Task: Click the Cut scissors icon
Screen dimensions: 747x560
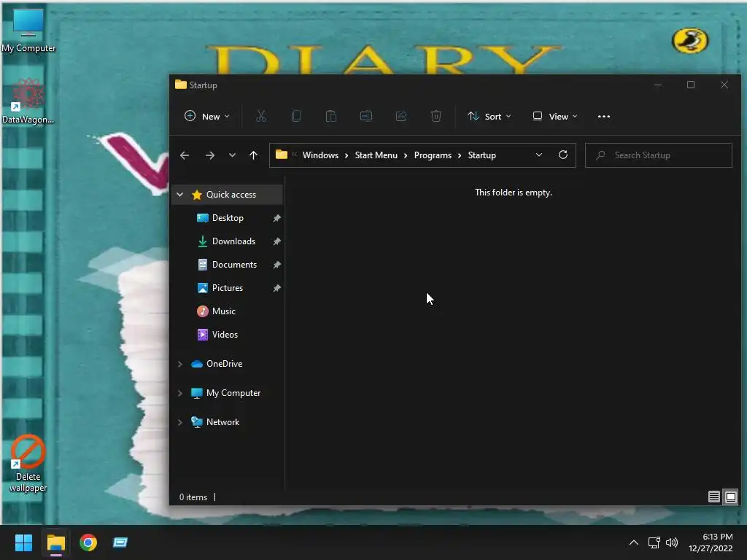Action: pos(261,116)
